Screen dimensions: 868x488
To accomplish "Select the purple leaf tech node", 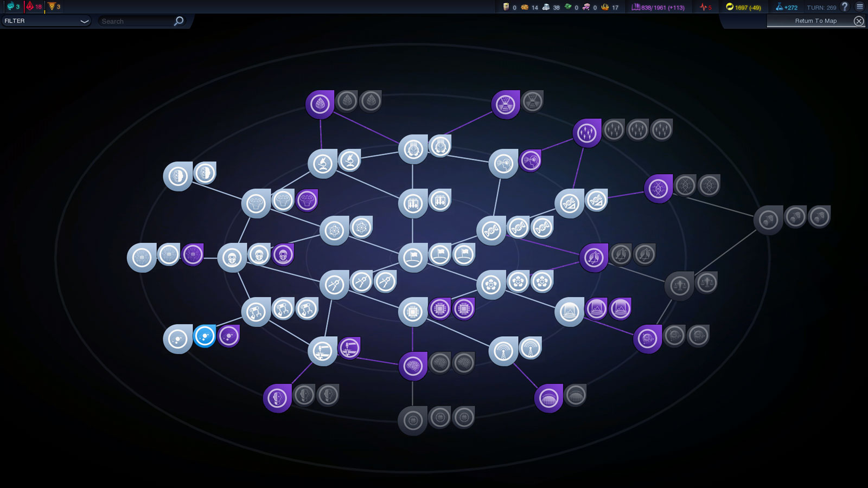I will pyautogui.click(x=320, y=104).
